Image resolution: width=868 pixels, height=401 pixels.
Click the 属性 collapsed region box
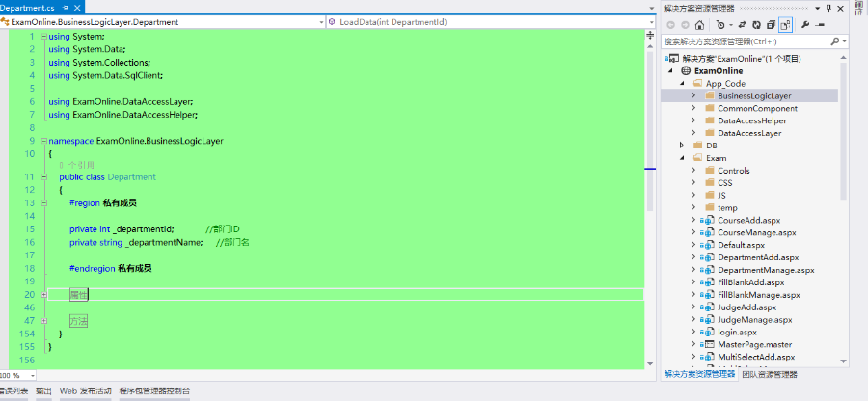click(x=79, y=295)
